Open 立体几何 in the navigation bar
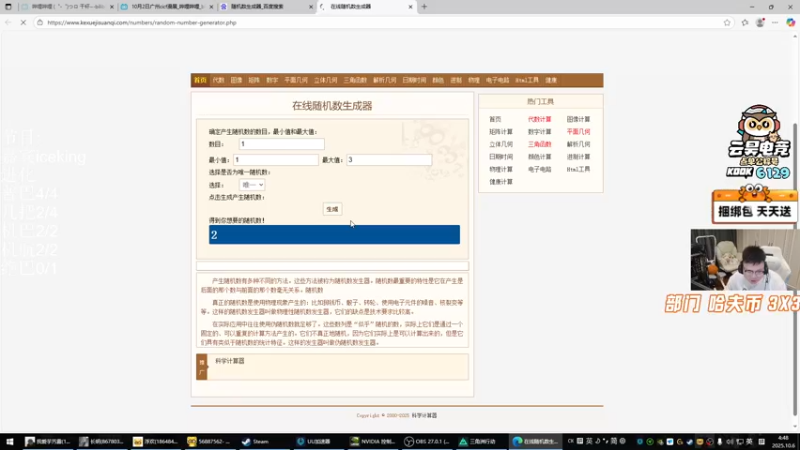The width and height of the screenshot is (800, 450). click(x=326, y=80)
